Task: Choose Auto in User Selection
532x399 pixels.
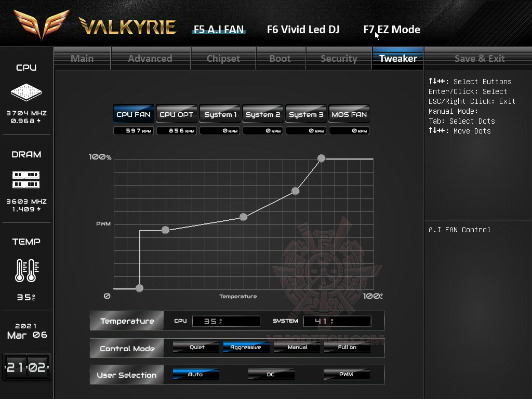Action: (x=196, y=374)
